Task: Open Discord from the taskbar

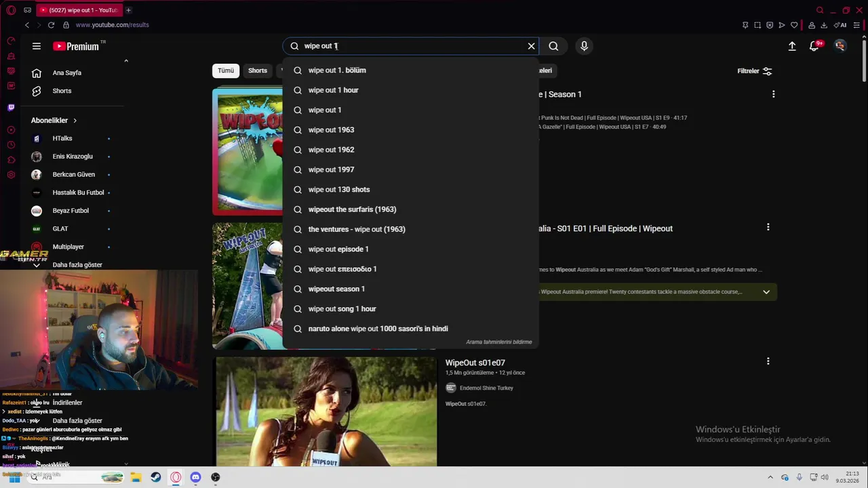Action: pos(196,477)
